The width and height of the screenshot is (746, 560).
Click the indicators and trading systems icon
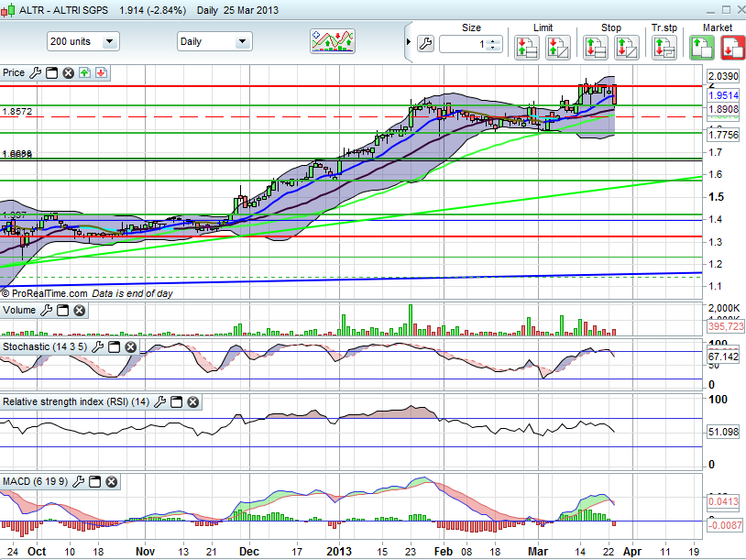pyautogui.click(x=332, y=41)
